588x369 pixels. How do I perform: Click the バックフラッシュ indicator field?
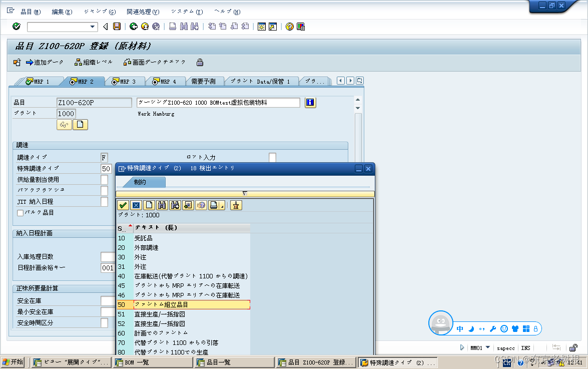[104, 190]
